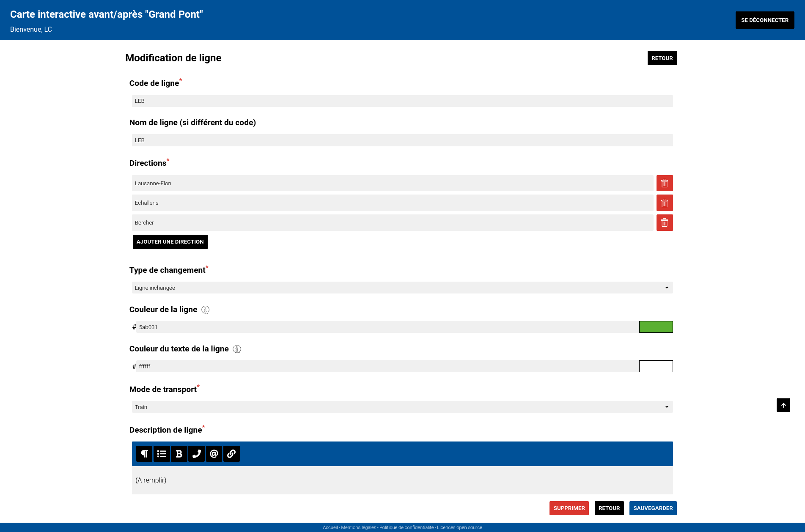The height and width of the screenshot is (532, 805).
Task: Toggle bold formatting in description editor
Action: [179, 454]
